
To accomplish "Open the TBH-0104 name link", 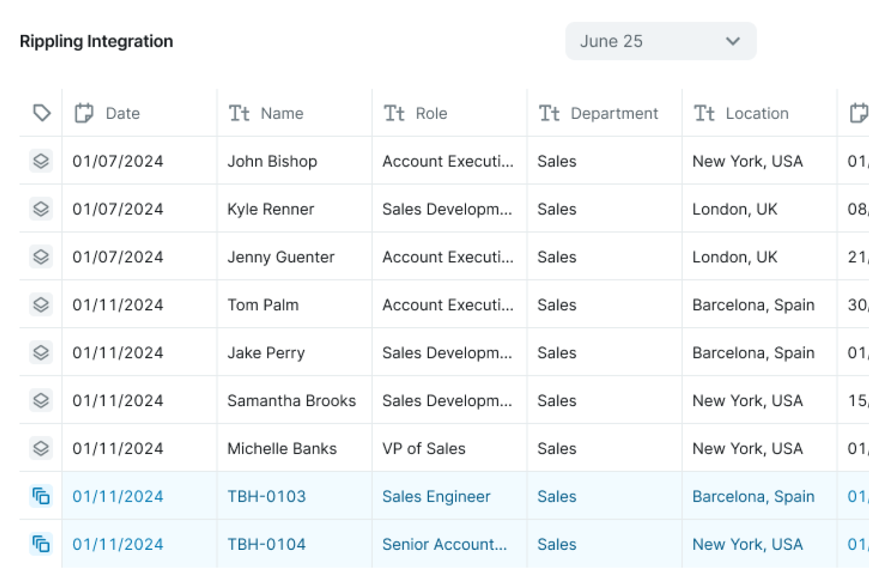I will click(x=266, y=544).
